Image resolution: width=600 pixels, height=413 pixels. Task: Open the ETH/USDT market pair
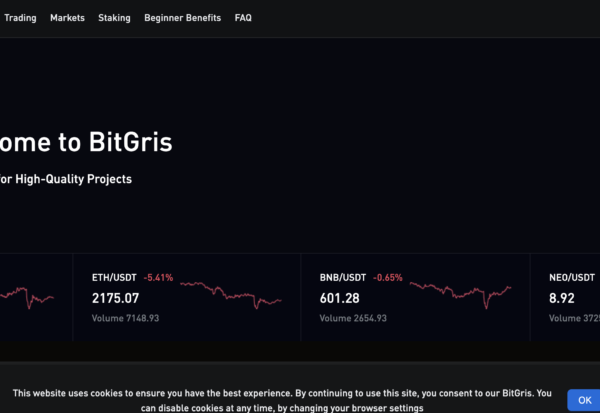(x=114, y=278)
